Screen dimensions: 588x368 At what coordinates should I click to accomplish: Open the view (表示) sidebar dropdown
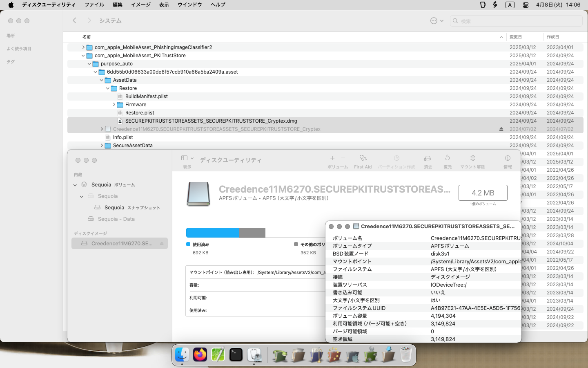pyautogui.click(x=187, y=158)
